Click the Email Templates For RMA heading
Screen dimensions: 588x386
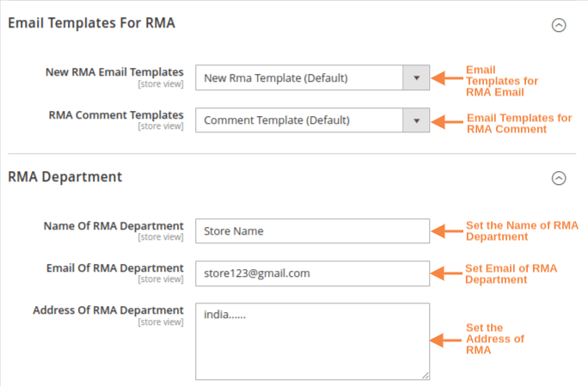91,23
